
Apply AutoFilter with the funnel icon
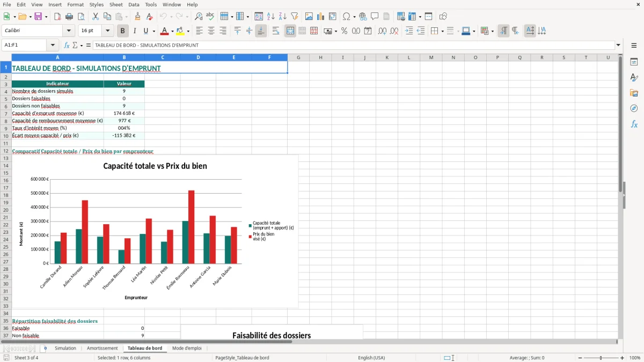[295, 17]
